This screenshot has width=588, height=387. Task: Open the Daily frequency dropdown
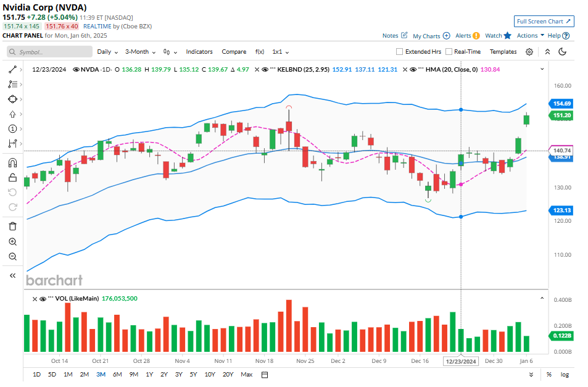[107, 52]
